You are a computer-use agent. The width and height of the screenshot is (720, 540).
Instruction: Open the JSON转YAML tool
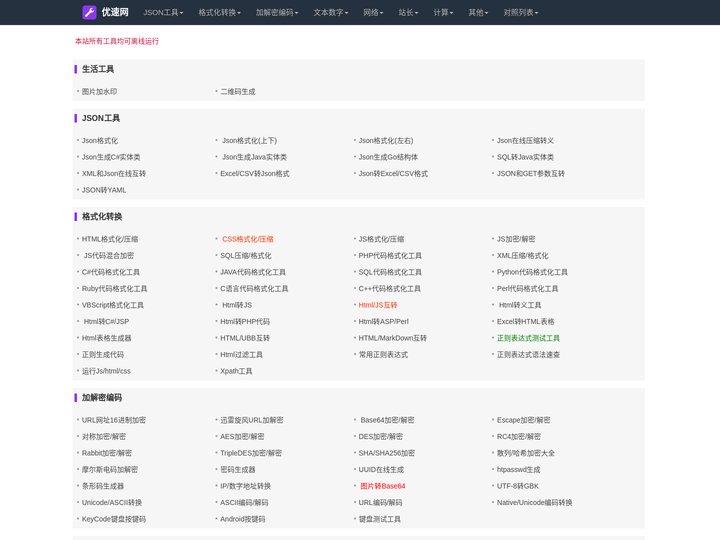(104, 190)
